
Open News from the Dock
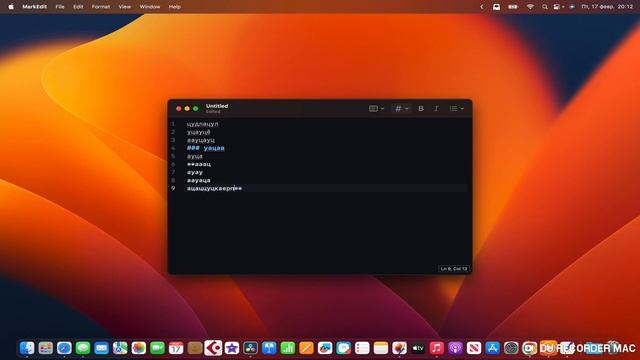click(x=474, y=348)
